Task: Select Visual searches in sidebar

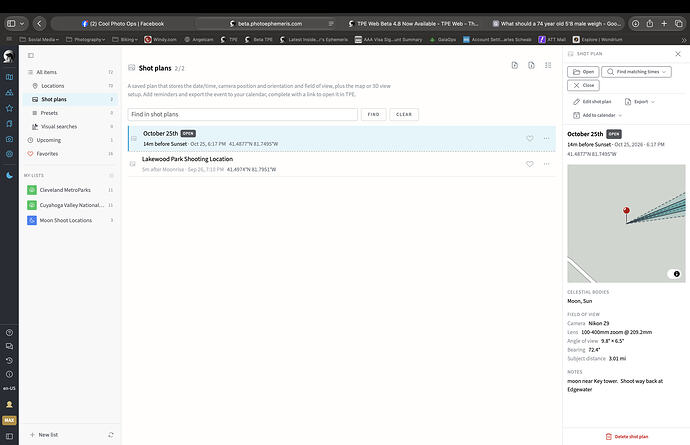Action: point(70,127)
